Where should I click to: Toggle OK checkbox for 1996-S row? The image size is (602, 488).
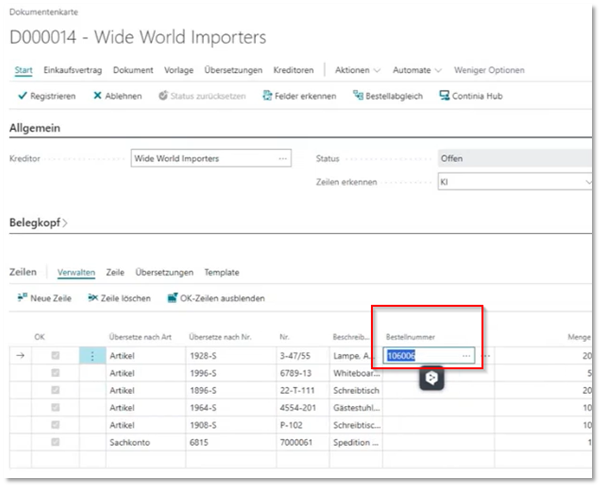pos(55,373)
